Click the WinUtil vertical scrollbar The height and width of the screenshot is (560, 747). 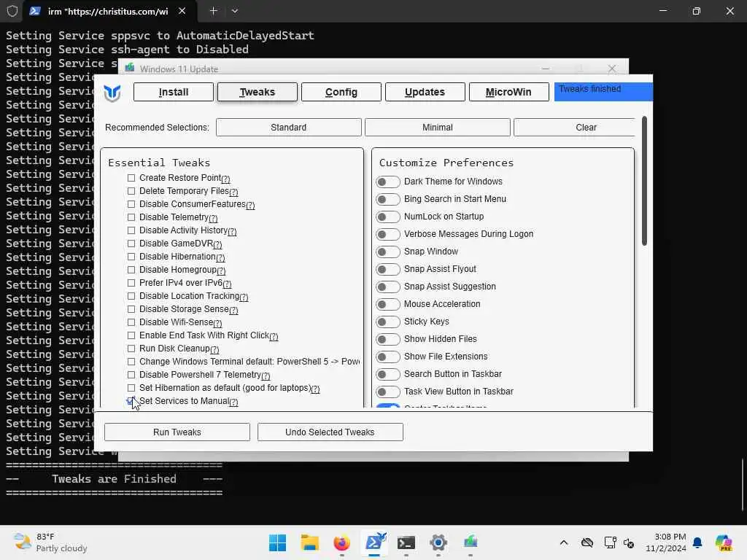[x=644, y=181]
